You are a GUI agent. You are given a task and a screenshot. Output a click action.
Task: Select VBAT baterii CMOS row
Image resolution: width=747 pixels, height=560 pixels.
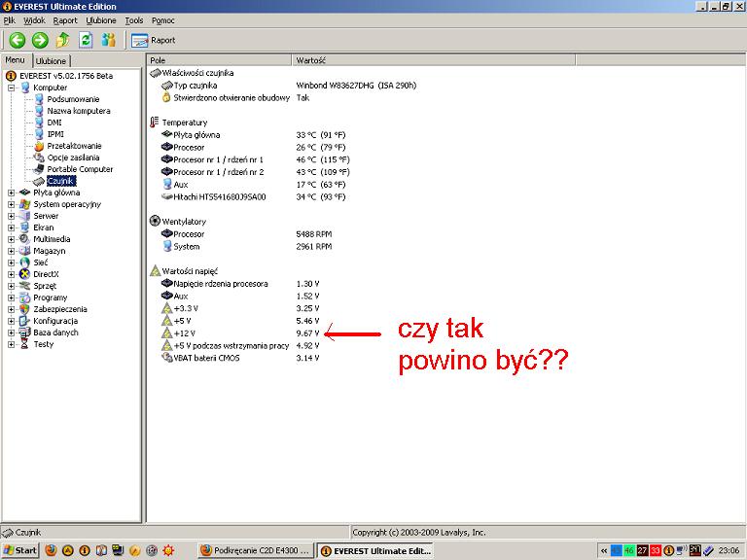click(240, 358)
